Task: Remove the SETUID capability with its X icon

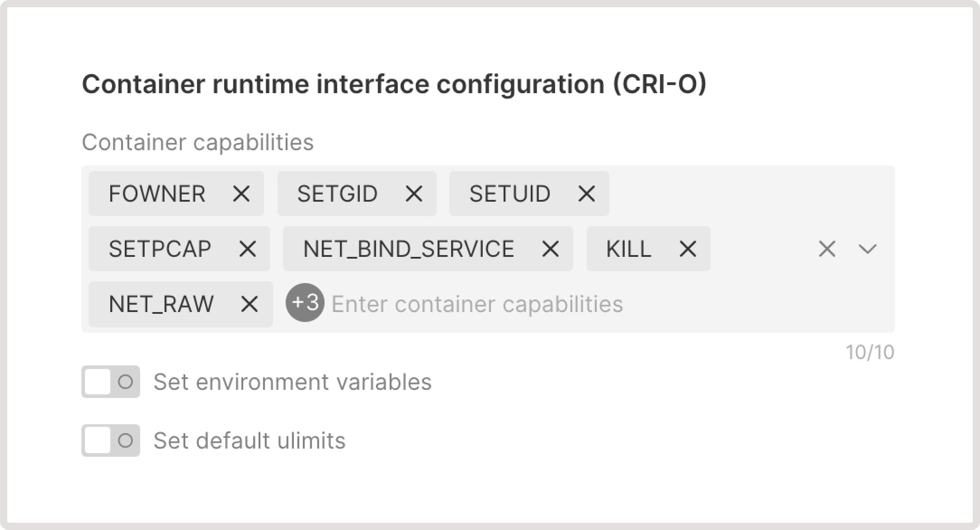Action: (x=586, y=194)
